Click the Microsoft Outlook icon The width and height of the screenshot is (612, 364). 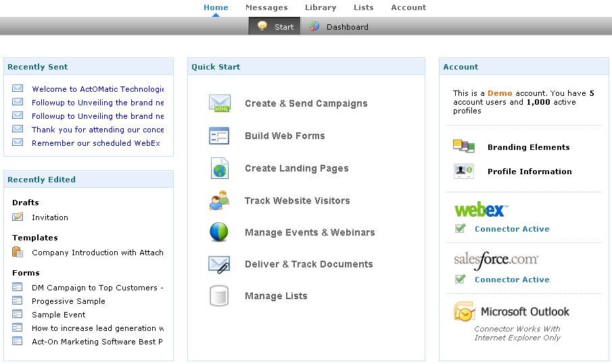point(465,311)
